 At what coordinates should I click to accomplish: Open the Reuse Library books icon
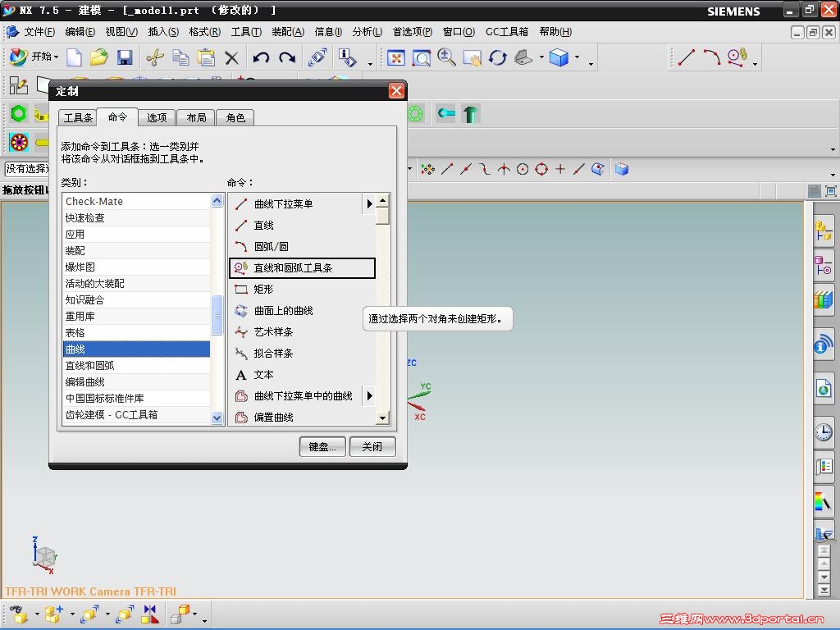(x=824, y=299)
